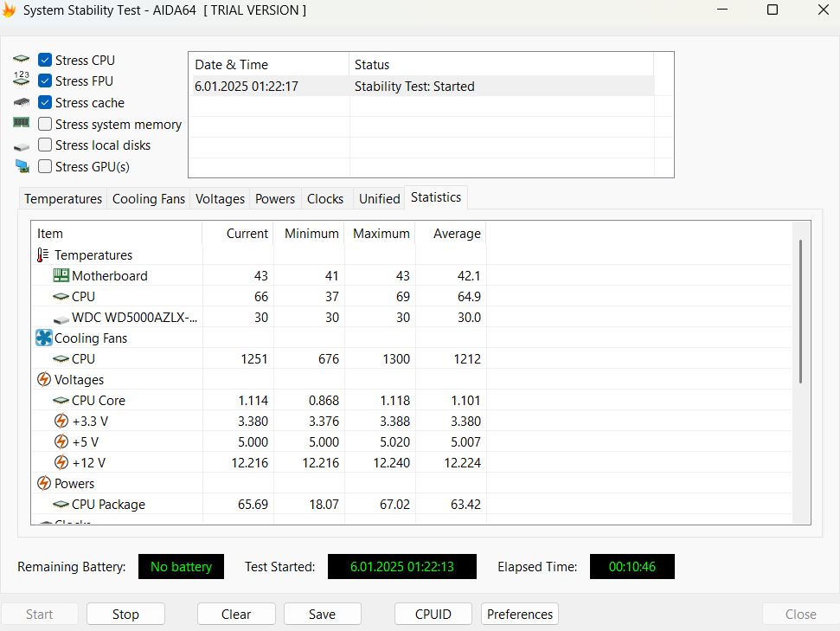Click the hard drive icon for WDC WD5000AZLX

(61, 319)
